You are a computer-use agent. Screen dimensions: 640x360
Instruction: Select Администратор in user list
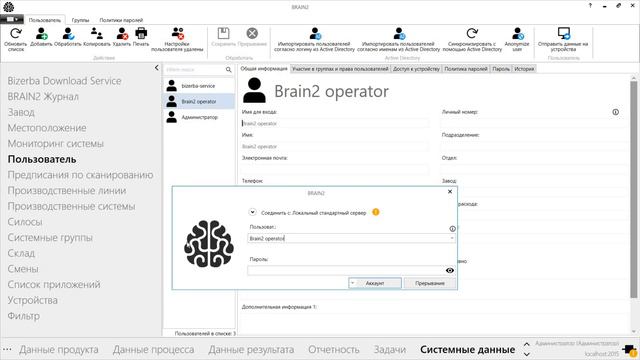[x=199, y=117]
